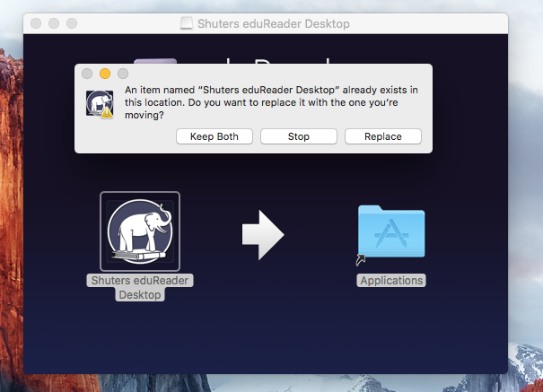The image size is (543, 392).
Task: Click the "Shuters eduReader Desktop" file label
Action: point(140,288)
